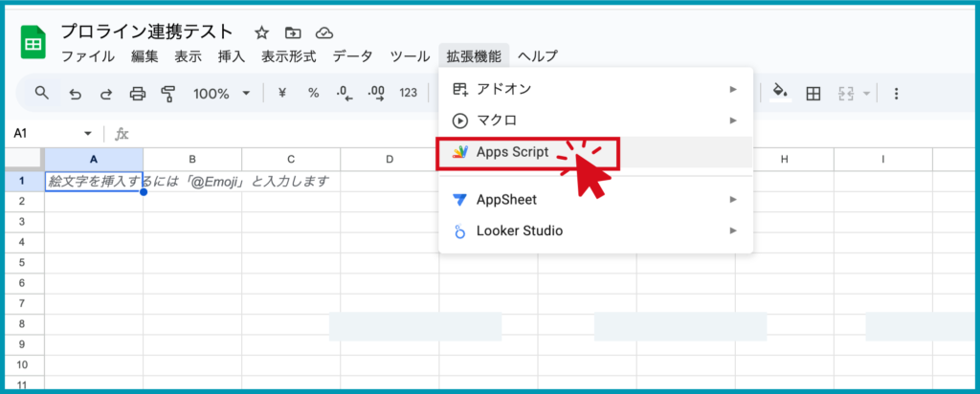Select row 2 header
The width and height of the screenshot is (980, 394).
22,201
